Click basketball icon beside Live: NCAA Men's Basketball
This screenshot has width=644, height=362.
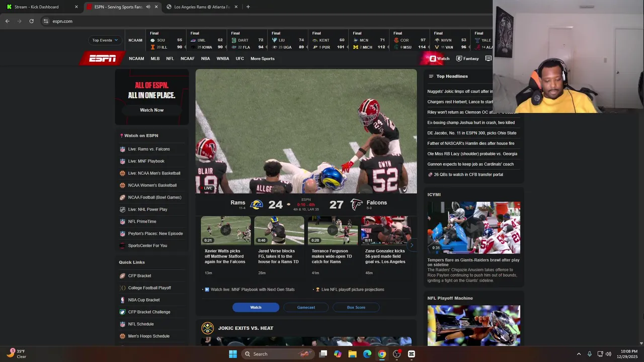point(122,173)
